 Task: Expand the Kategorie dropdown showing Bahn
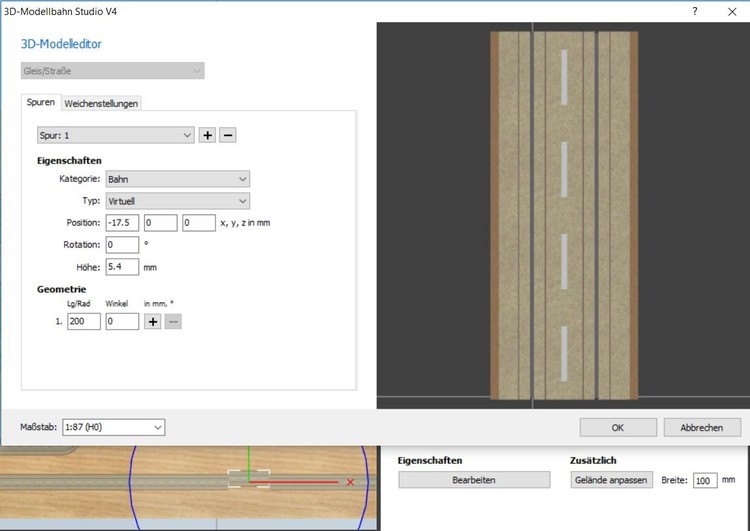[177, 179]
